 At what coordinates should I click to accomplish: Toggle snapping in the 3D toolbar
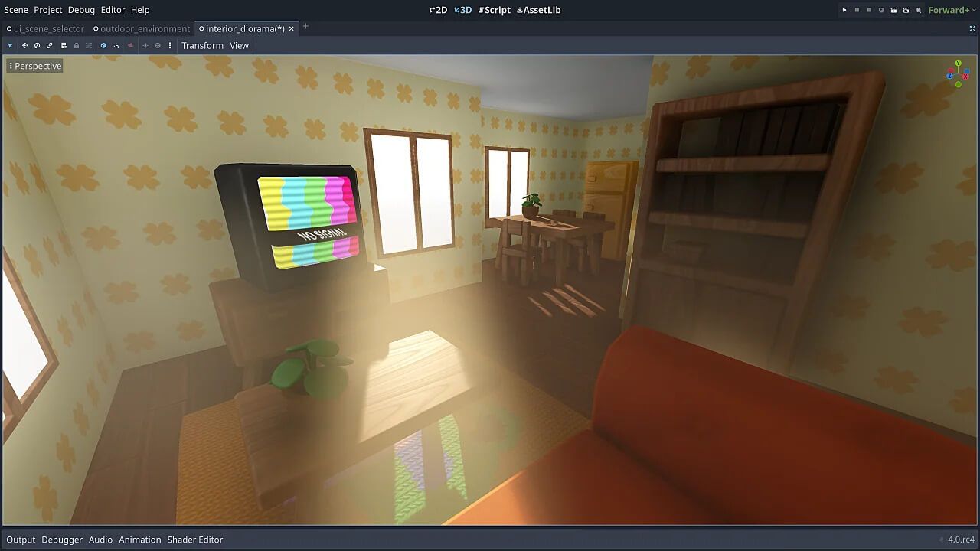point(116,45)
